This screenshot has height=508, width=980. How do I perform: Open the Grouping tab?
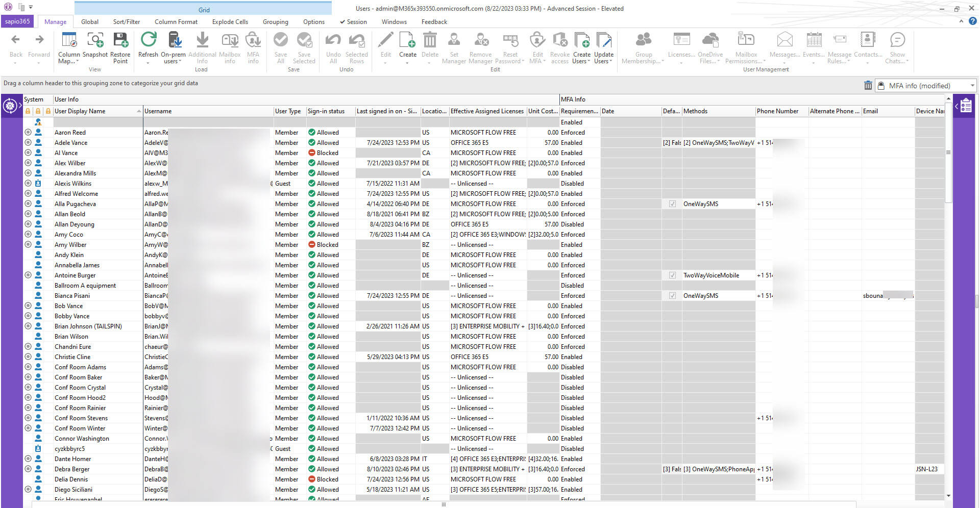click(276, 22)
